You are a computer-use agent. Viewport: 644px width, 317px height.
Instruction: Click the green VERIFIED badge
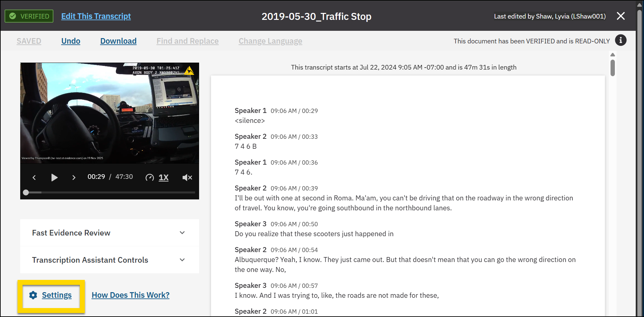pos(29,16)
